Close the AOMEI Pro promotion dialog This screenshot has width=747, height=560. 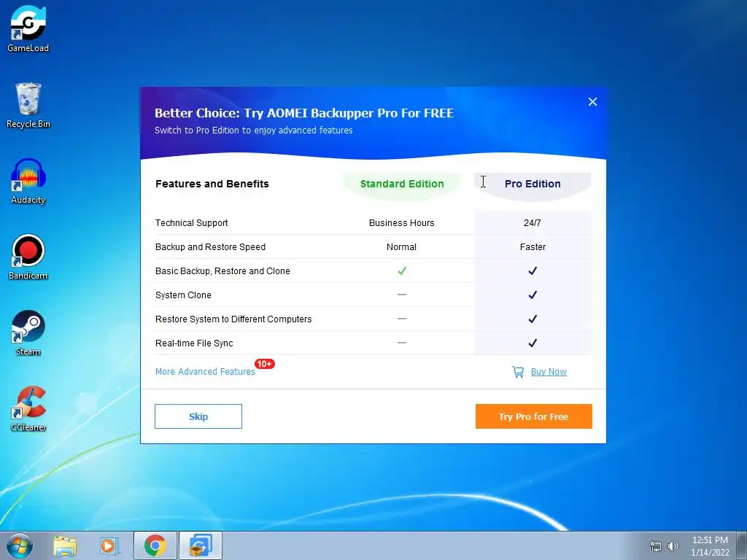(592, 101)
